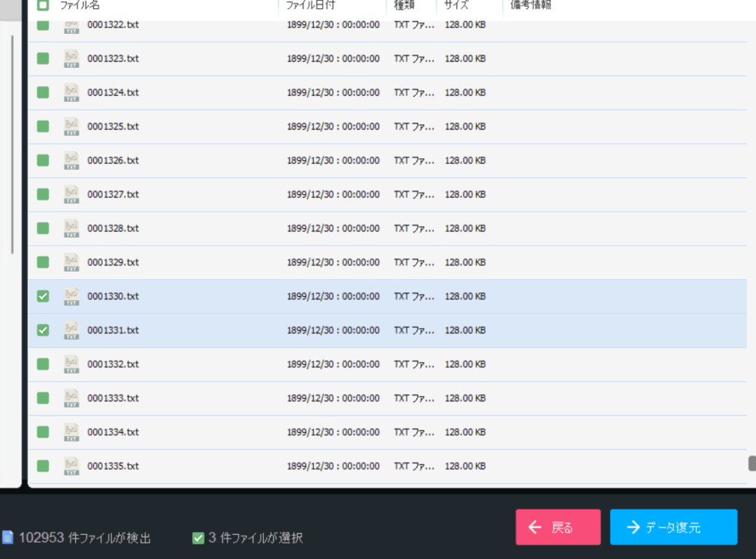
Task: Click the file icon next to 0001329.txt
Action: pyautogui.click(x=71, y=262)
